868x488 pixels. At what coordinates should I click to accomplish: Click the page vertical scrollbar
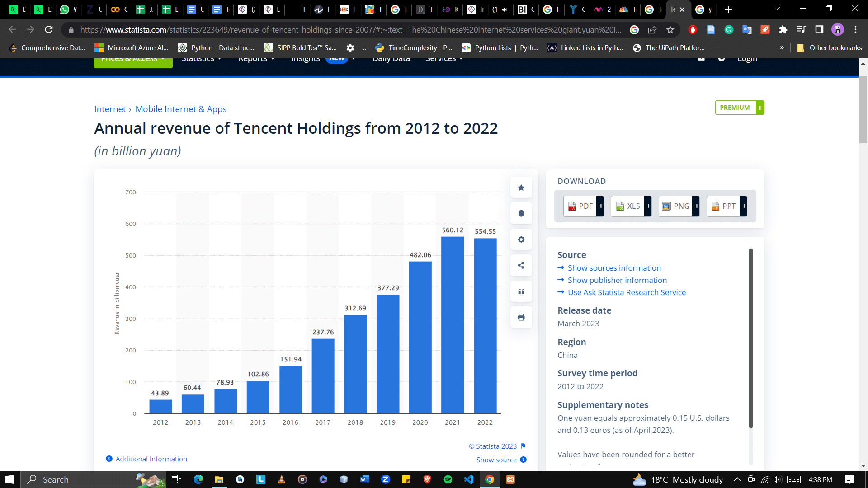863,109
